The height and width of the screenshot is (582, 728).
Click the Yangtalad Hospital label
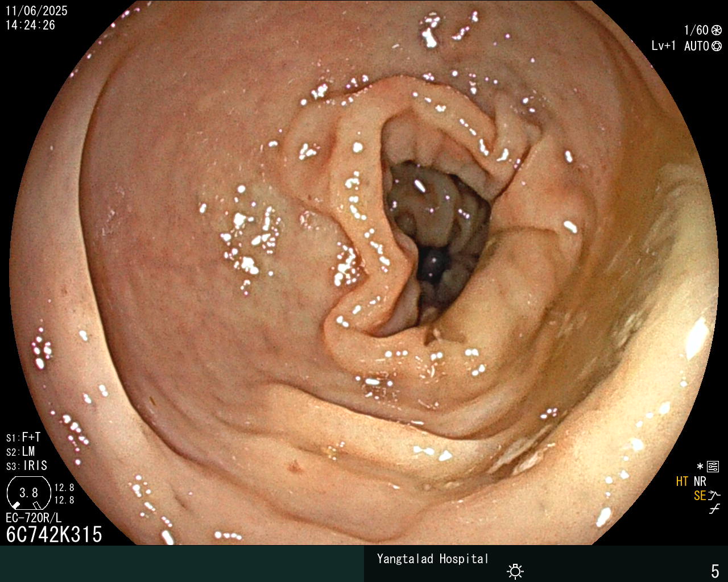tap(433, 559)
